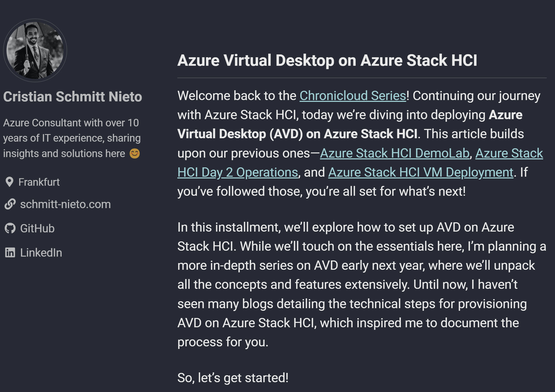555x392 pixels.
Task: Click the author bio description text
Action: (x=72, y=138)
